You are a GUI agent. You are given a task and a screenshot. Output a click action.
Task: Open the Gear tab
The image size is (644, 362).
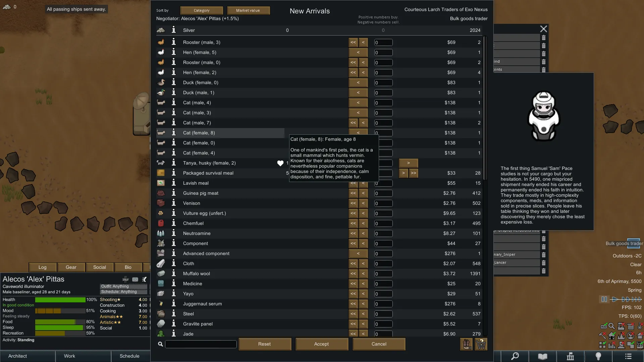coord(71,267)
